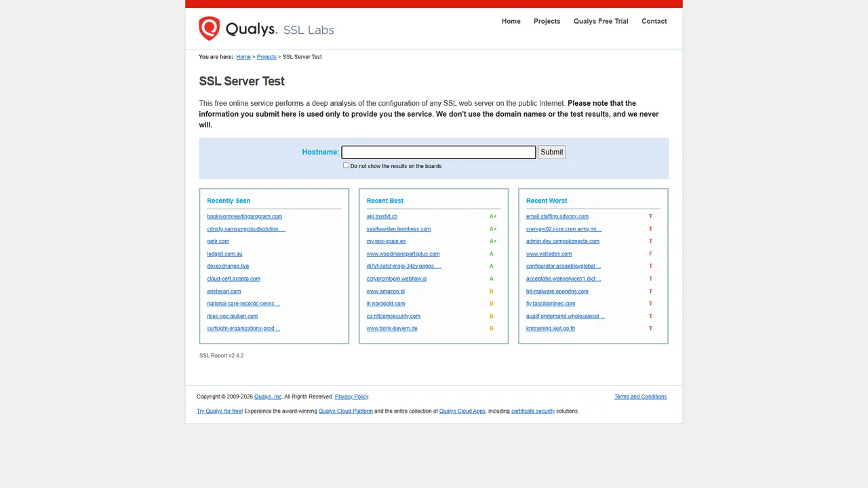Open surfsight-organizations-prod link
The width and height of the screenshot is (868, 488).
(243, 329)
